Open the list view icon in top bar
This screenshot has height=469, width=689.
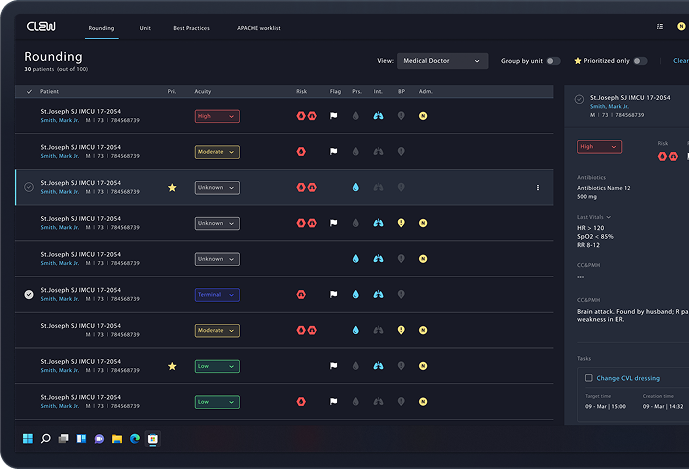click(x=659, y=27)
